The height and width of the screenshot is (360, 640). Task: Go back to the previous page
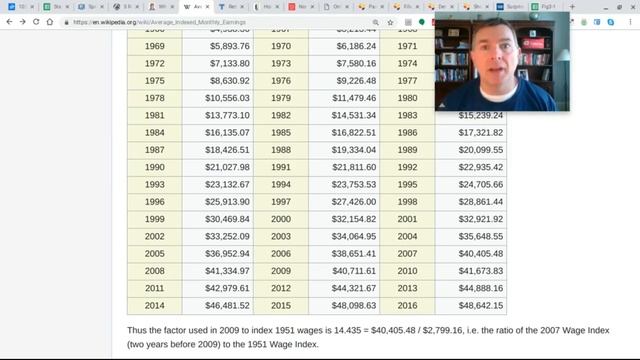(9, 22)
